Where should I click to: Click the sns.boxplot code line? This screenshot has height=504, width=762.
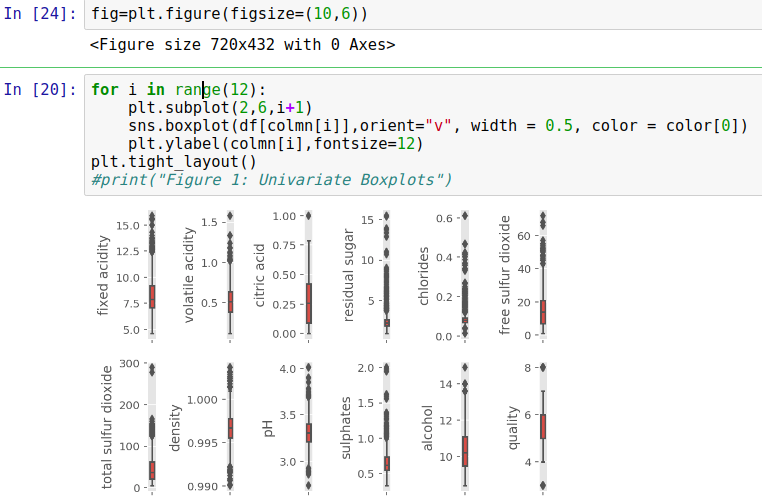pos(438,126)
